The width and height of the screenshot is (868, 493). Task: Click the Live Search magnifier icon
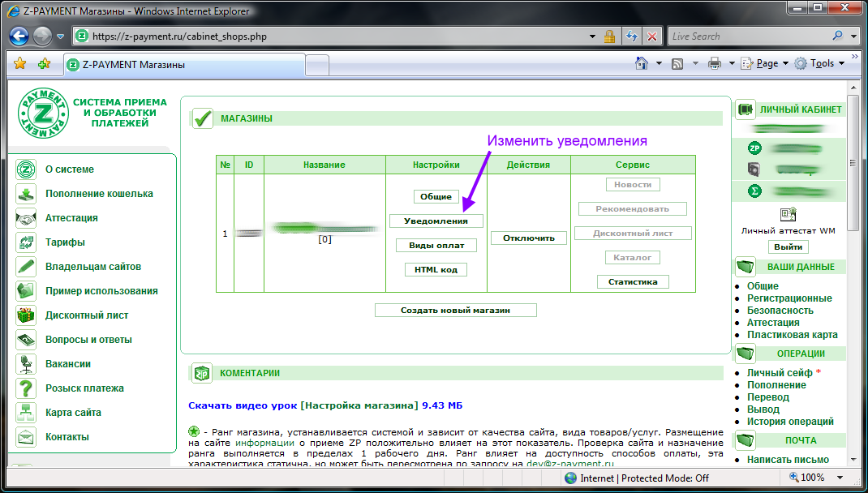pos(837,36)
